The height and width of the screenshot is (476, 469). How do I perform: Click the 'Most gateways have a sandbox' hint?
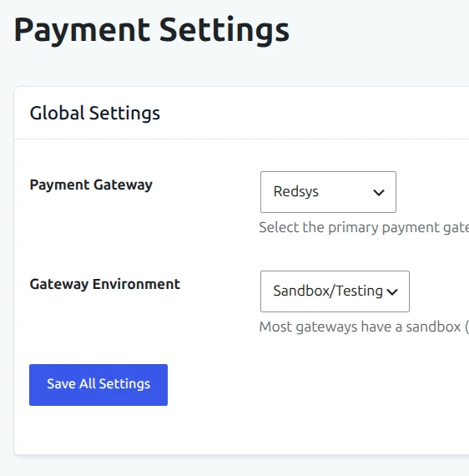tap(364, 327)
